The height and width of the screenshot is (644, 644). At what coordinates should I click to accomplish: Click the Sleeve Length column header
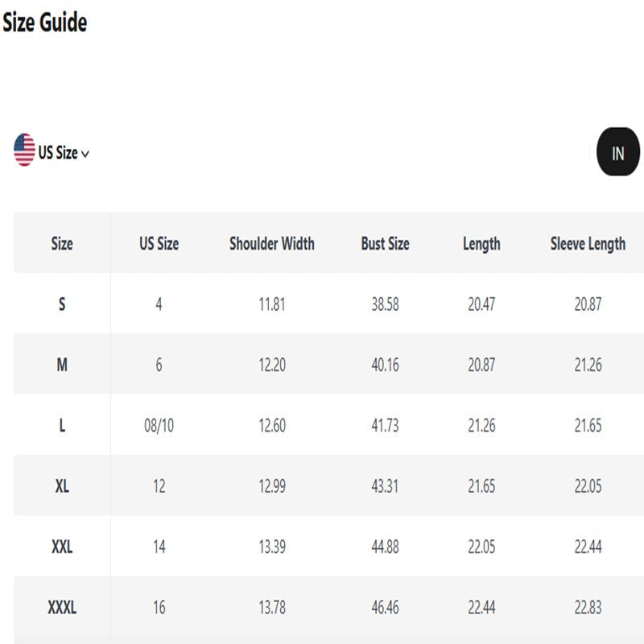tap(588, 244)
